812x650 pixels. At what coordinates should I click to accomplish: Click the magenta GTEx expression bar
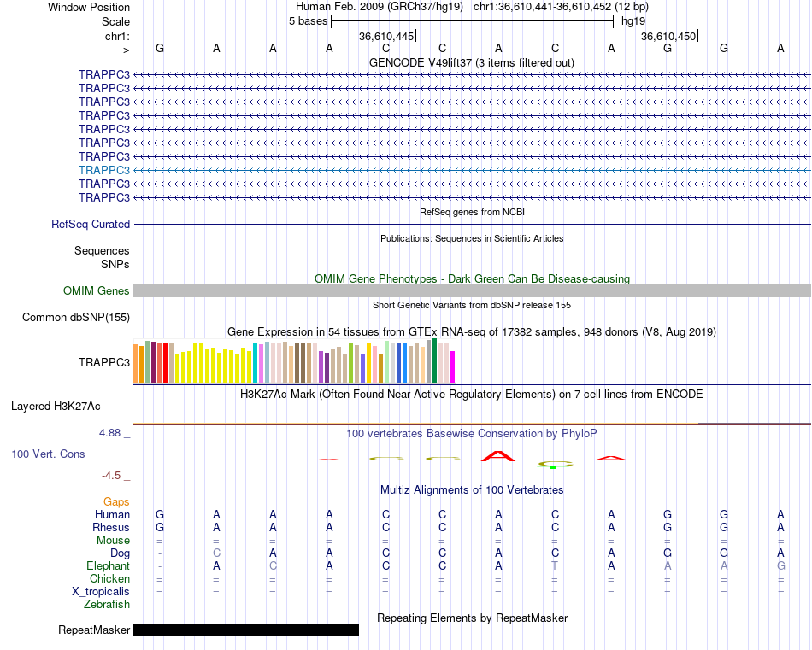(x=453, y=367)
